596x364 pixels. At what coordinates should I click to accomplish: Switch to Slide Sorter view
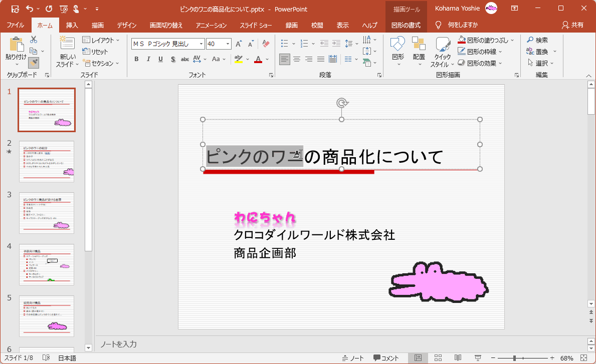tap(438, 358)
